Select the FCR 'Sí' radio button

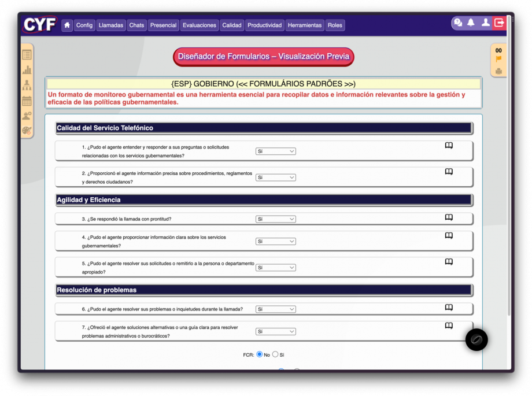click(x=275, y=354)
